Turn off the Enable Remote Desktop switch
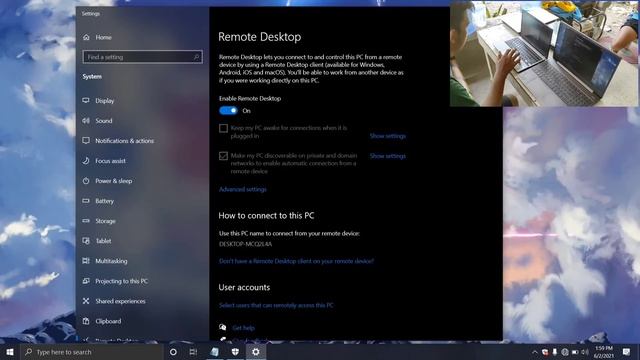The width and height of the screenshot is (640, 360). (228, 111)
